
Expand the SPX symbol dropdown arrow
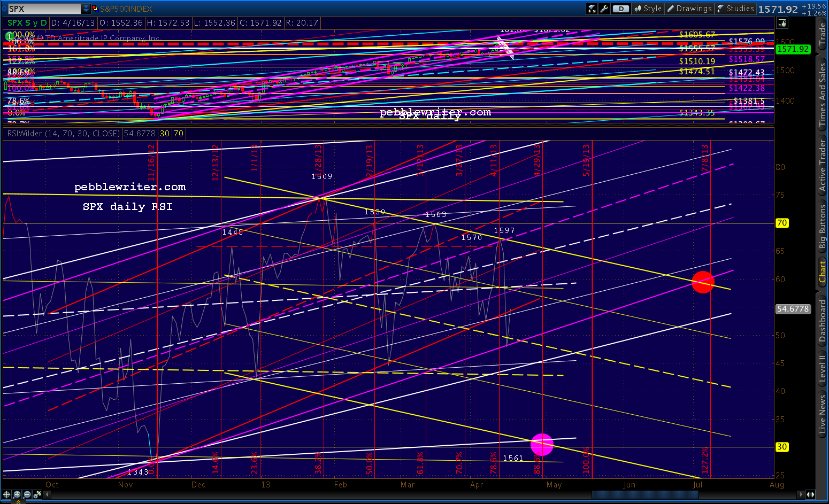[86, 9]
